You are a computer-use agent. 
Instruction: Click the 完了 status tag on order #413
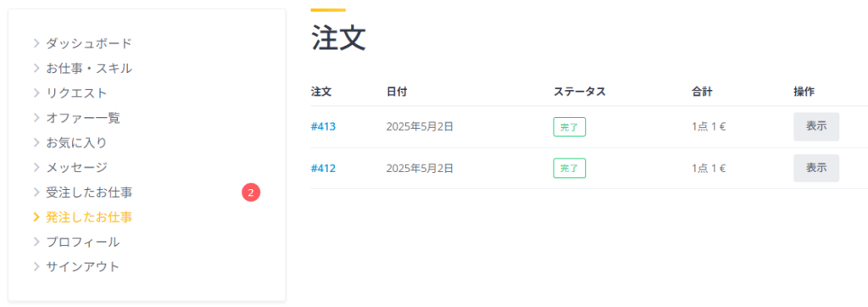click(569, 127)
